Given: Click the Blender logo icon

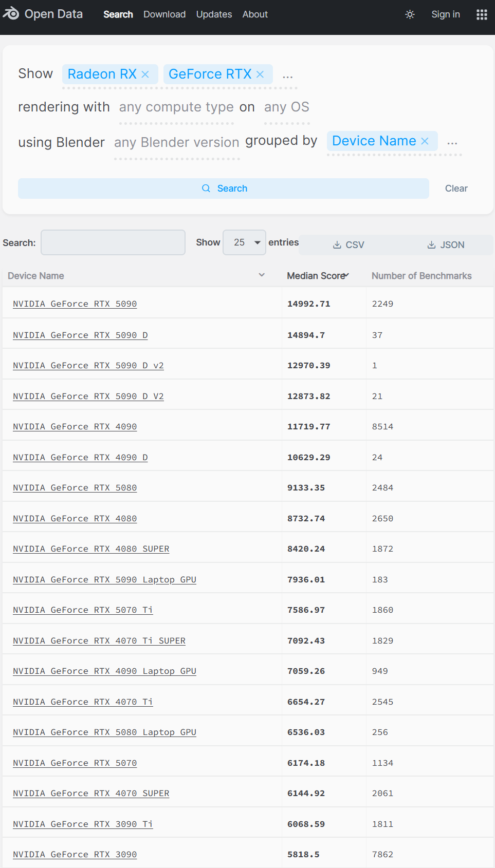Looking at the screenshot, I should pos(11,14).
